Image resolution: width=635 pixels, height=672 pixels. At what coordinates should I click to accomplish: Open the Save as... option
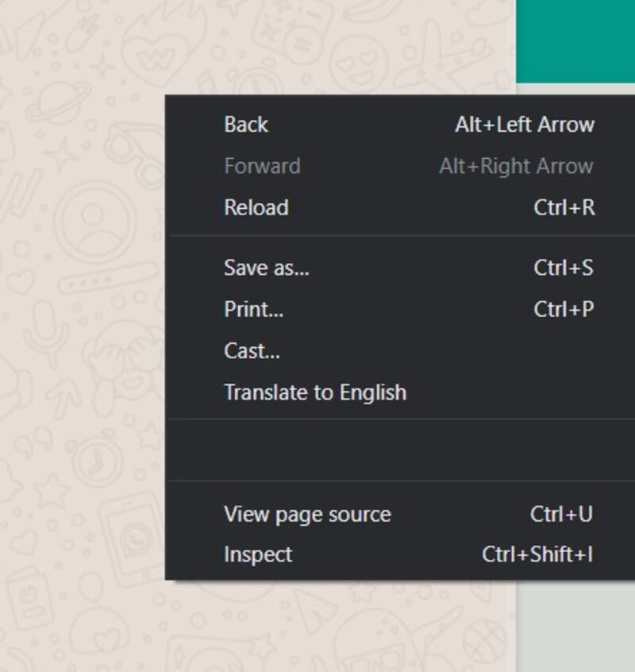402,268
